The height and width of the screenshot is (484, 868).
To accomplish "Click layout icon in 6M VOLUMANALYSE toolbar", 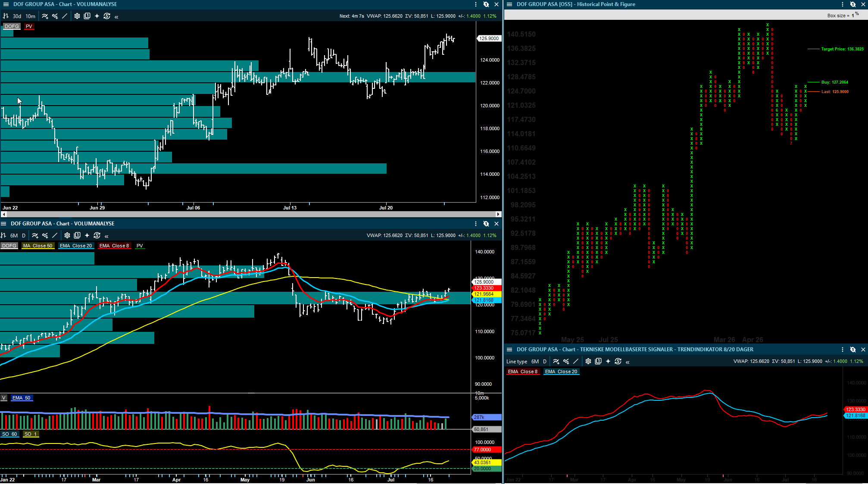I will tap(77, 235).
